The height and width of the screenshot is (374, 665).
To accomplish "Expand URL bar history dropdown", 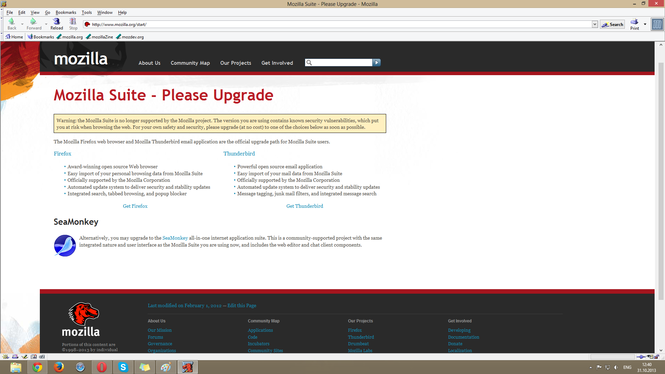I will pyautogui.click(x=595, y=25).
